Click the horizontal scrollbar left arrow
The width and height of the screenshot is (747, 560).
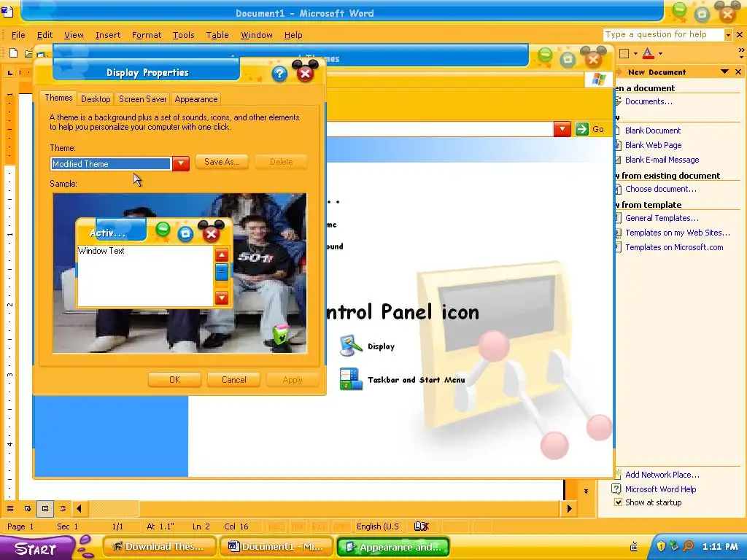point(79,508)
